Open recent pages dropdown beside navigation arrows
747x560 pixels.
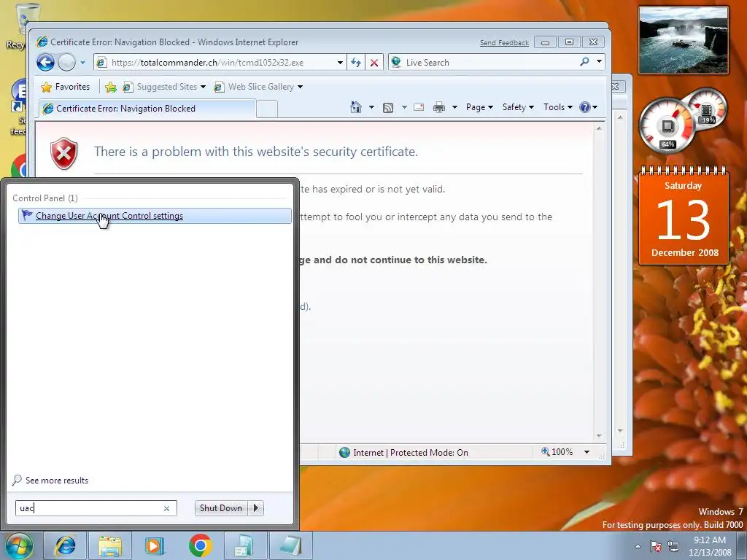82,63
